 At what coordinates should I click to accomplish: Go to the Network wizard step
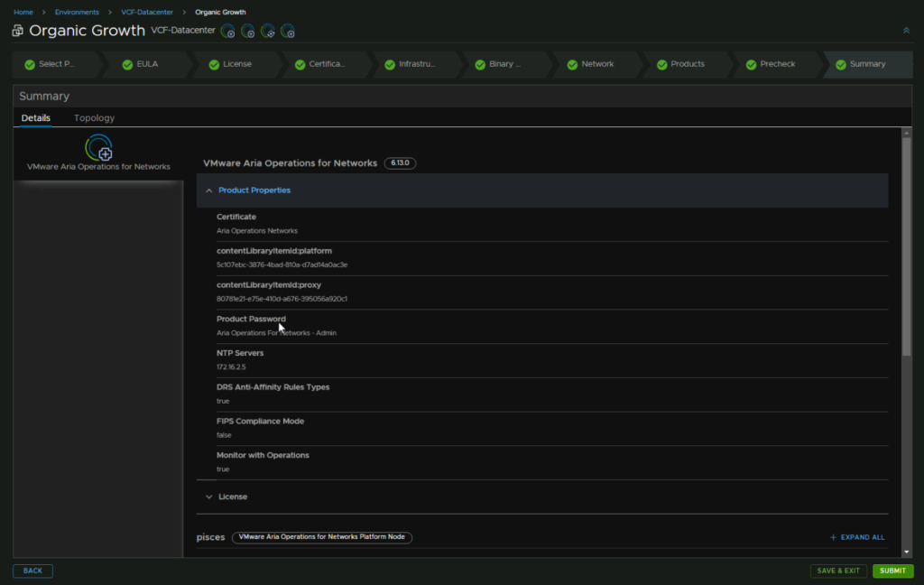pos(597,64)
